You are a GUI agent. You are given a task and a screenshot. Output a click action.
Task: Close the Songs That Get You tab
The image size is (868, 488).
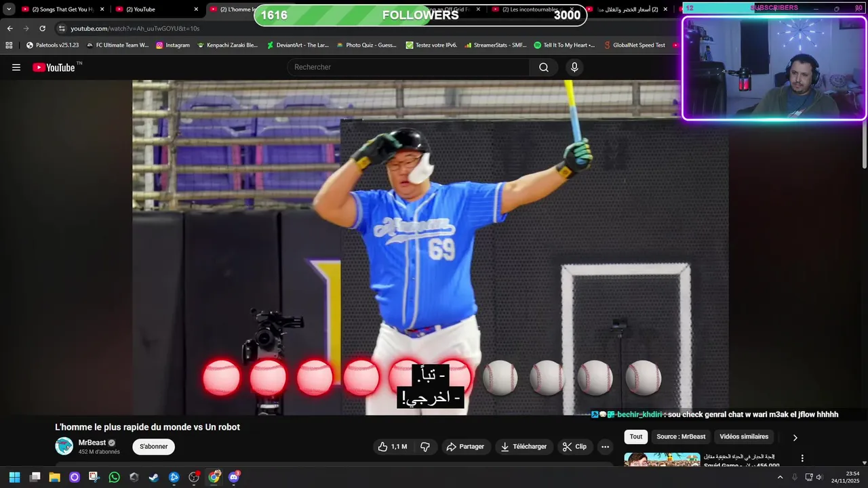102,9
